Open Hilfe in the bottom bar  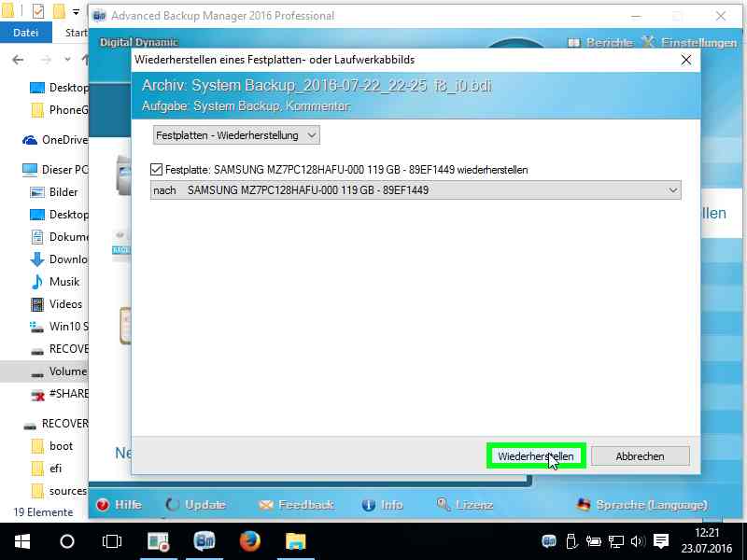click(119, 504)
